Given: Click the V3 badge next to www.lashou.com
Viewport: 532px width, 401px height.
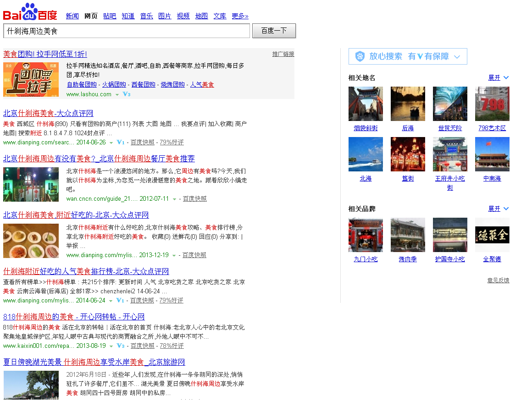Looking at the screenshot, I should [x=127, y=94].
